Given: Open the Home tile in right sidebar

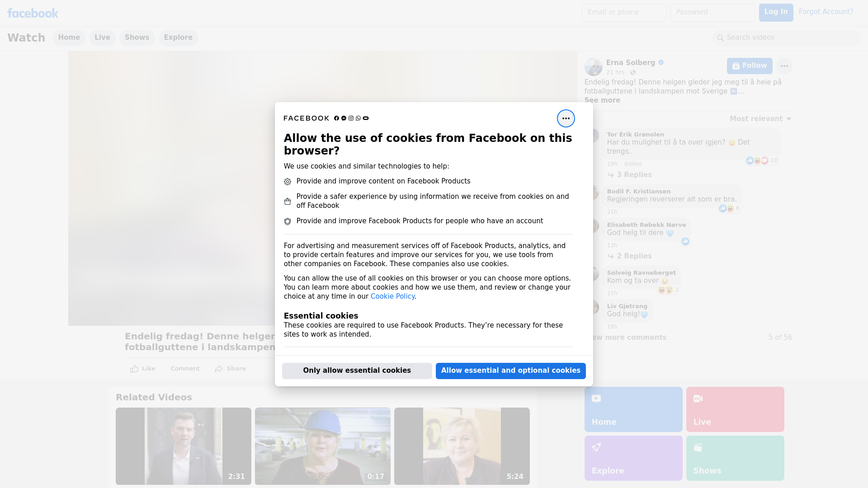Looking at the screenshot, I should [x=633, y=409].
